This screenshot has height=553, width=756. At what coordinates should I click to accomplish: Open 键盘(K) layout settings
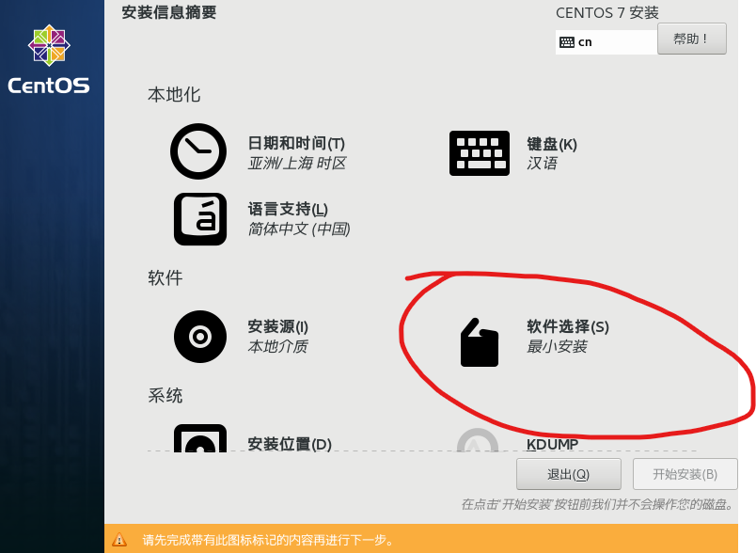(x=552, y=144)
